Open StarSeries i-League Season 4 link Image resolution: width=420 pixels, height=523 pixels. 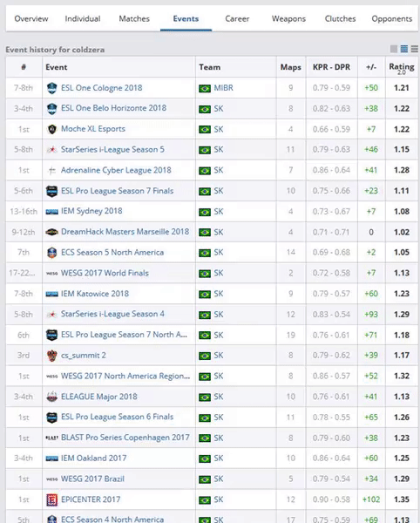click(x=112, y=315)
